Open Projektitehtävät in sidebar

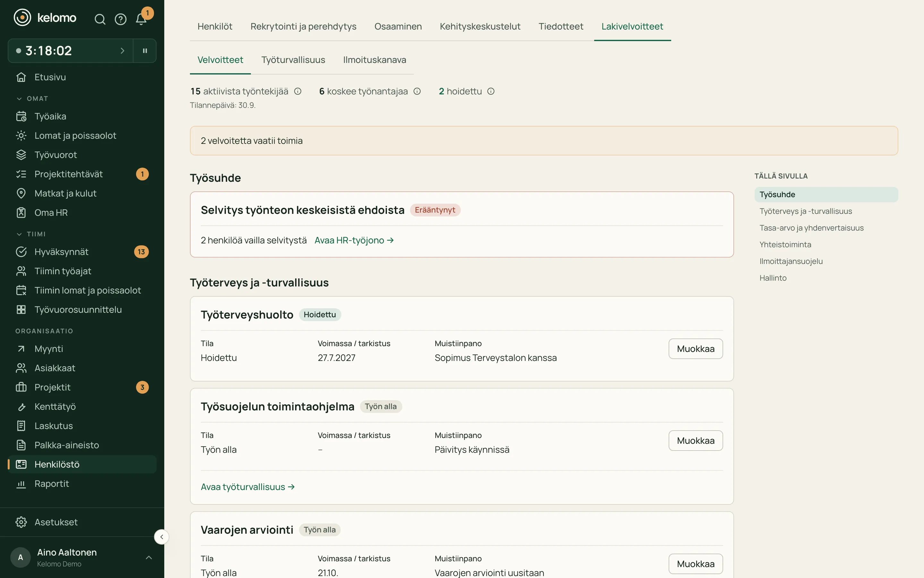(82, 174)
